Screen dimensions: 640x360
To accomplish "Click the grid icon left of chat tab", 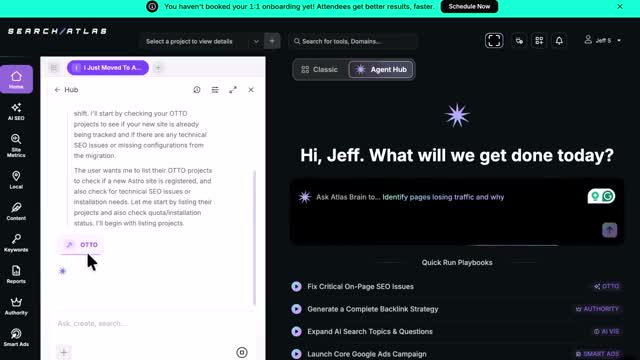I will pos(54,68).
